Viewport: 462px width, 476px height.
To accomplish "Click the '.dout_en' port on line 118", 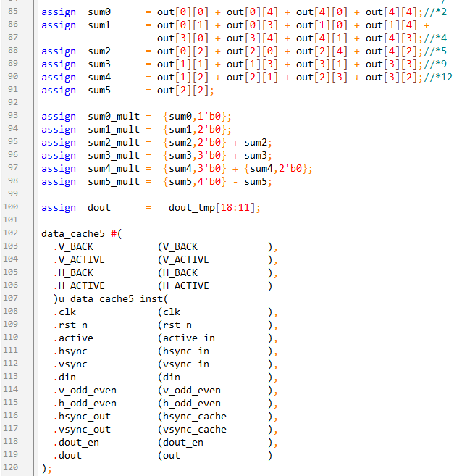I will pos(76,443).
